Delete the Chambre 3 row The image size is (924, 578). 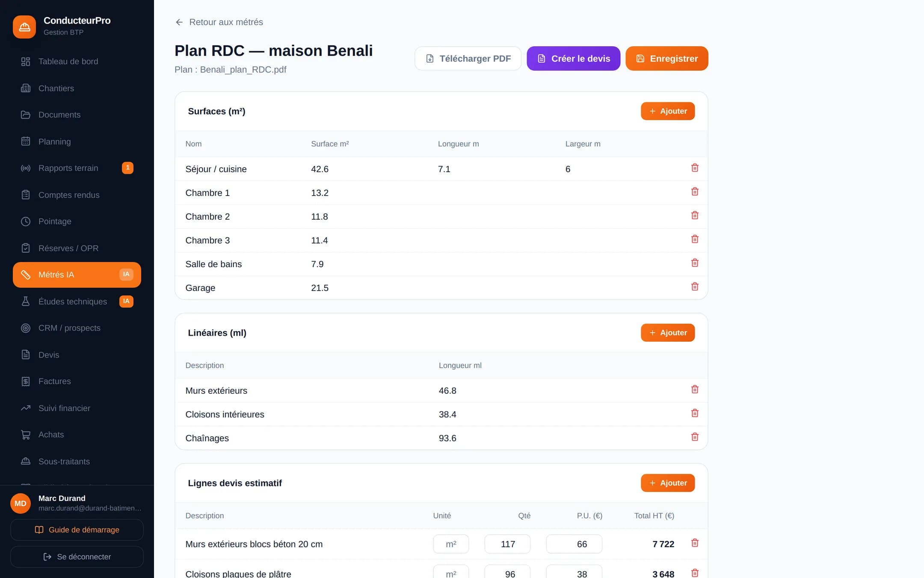click(x=695, y=239)
